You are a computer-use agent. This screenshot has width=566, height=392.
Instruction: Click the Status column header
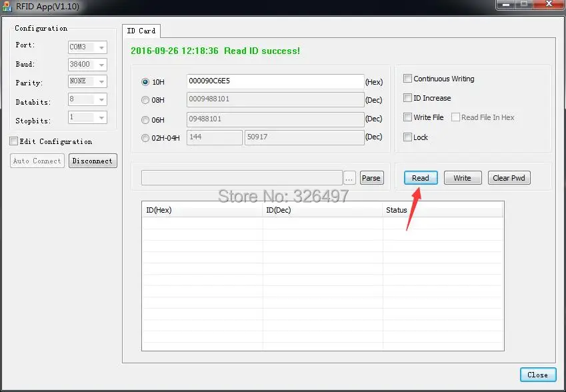tap(443, 210)
